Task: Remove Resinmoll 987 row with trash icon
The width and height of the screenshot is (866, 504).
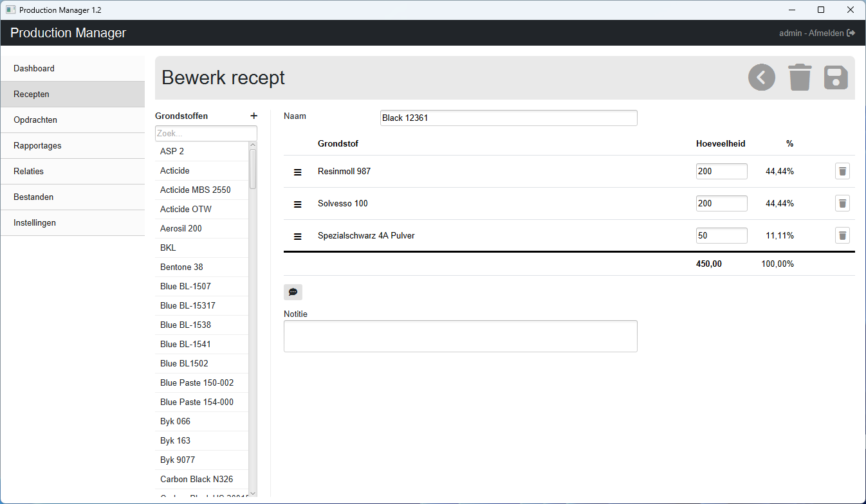Action: click(x=842, y=171)
